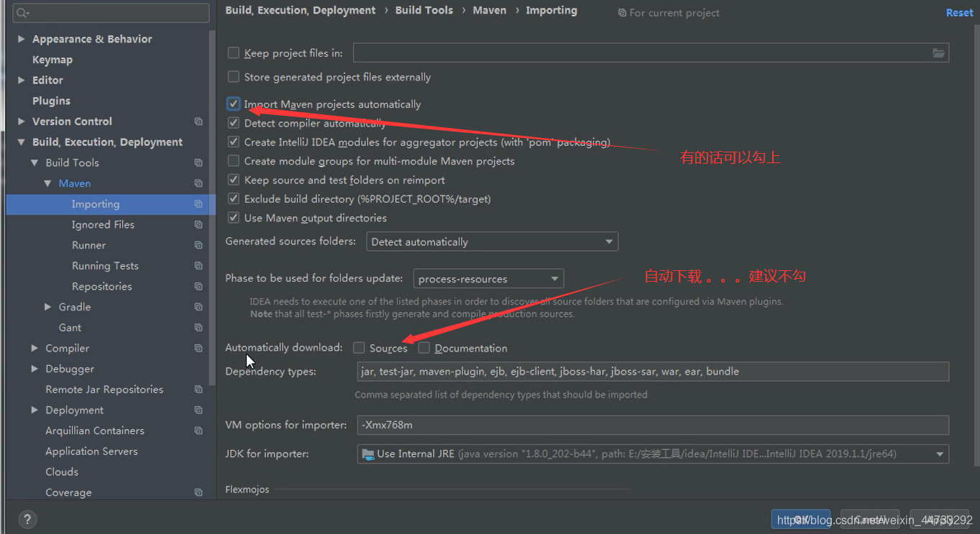Toggle Create IntelliJ IDEA modules for aggregator projects
Viewport: 980px width, 534px height.
[x=233, y=142]
